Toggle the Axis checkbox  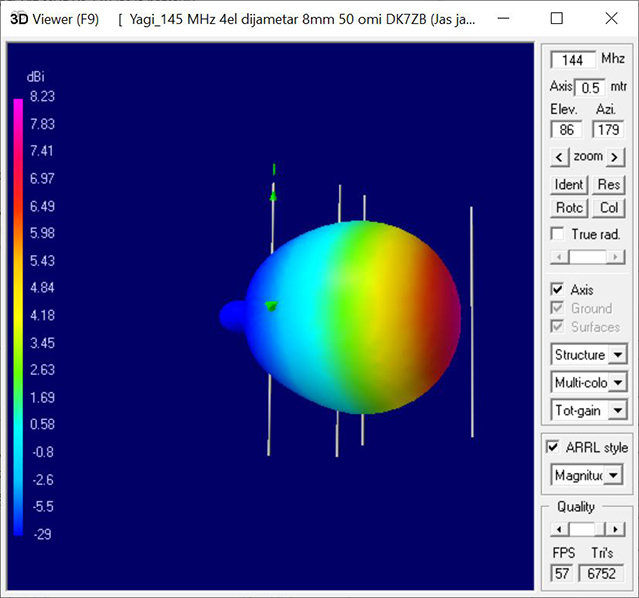[558, 290]
